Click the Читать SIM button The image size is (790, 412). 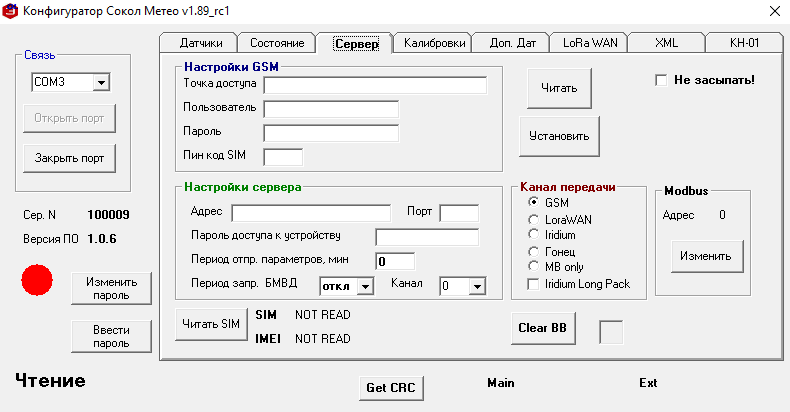coord(211,324)
